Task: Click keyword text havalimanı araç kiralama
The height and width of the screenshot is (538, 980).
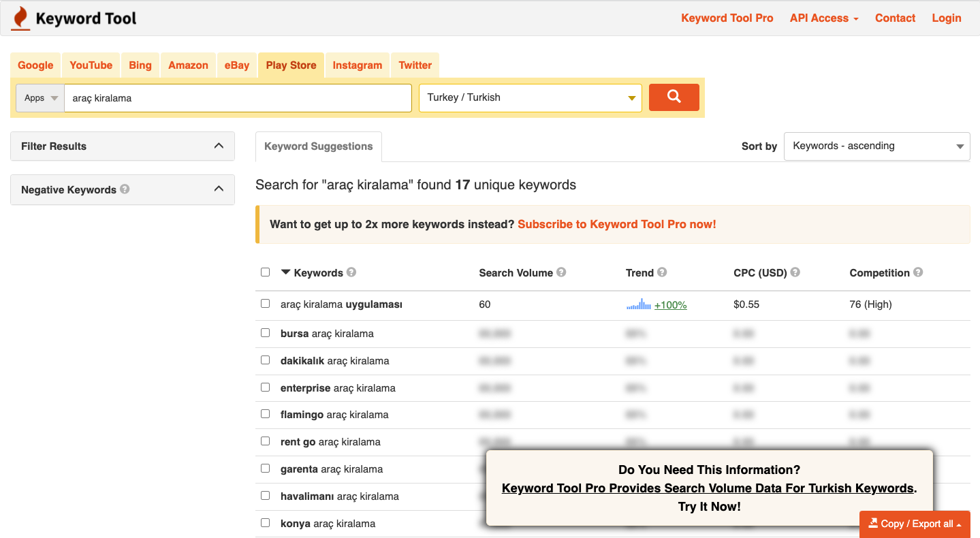Action: [340, 496]
